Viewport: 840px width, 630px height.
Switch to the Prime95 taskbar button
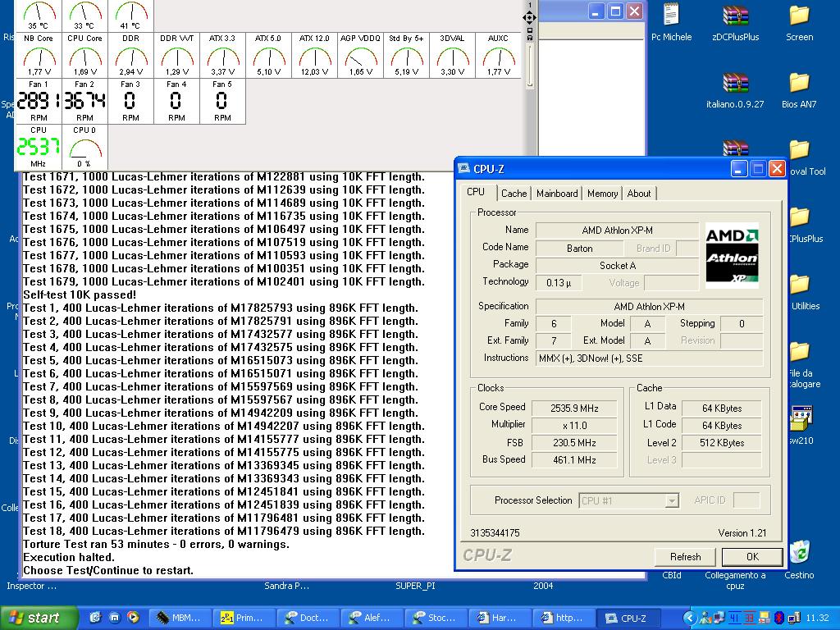(x=244, y=618)
